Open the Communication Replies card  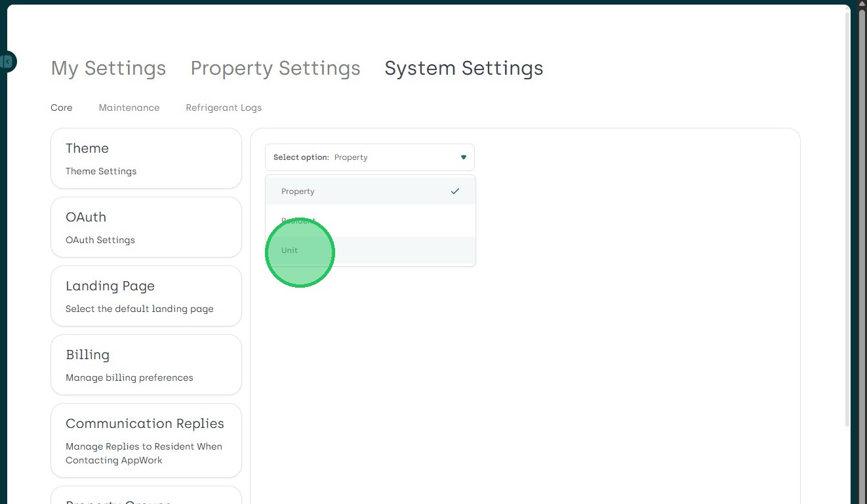[146, 440]
